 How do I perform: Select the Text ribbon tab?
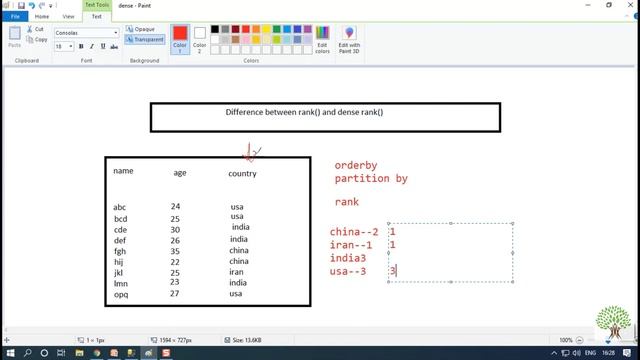[97, 16]
